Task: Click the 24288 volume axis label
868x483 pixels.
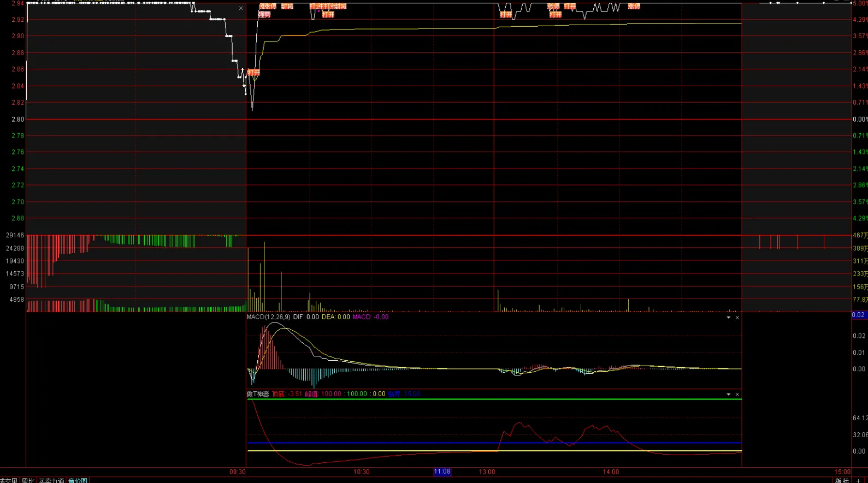Action: pos(15,248)
